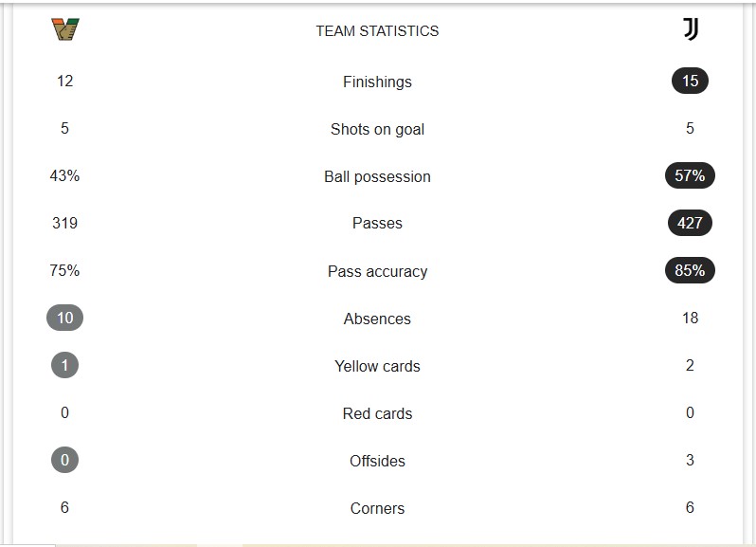Screen dimensions: 756x547
Task: Click the Ball possession label
Action: click(377, 176)
